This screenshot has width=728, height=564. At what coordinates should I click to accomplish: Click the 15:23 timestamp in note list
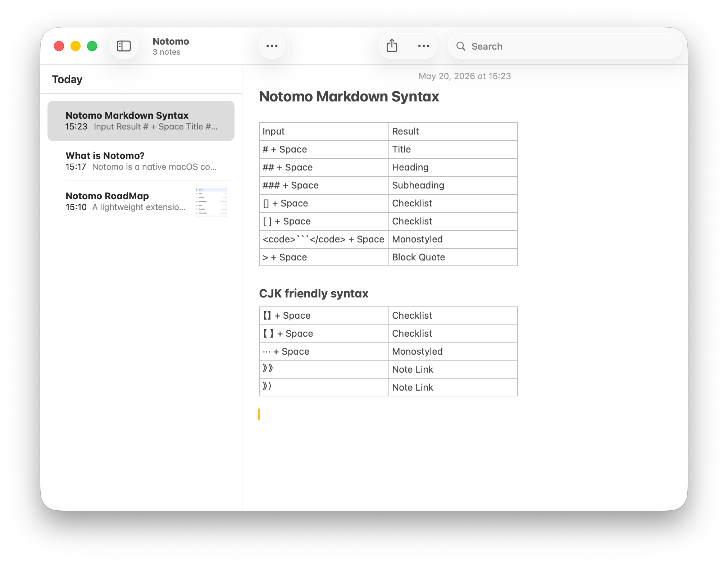[x=76, y=127]
